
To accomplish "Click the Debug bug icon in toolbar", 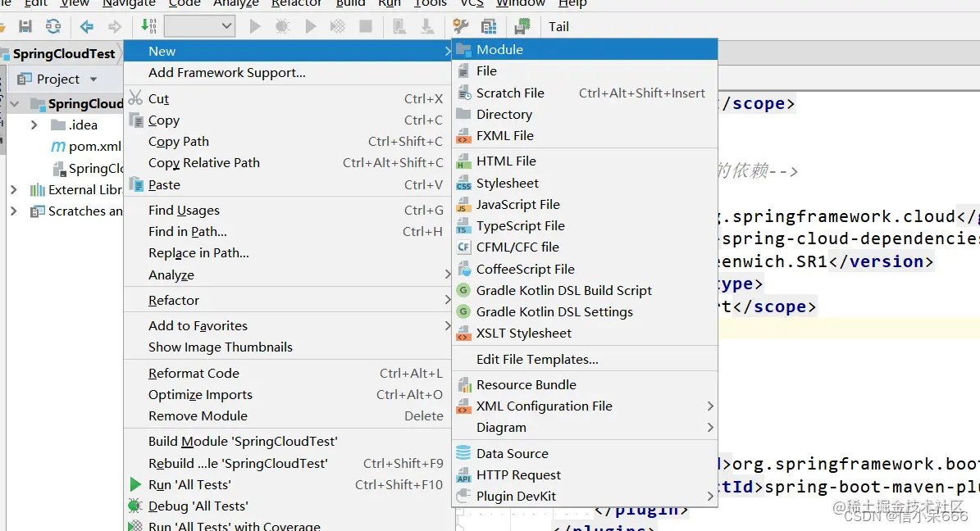I will pyautogui.click(x=282, y=26).
